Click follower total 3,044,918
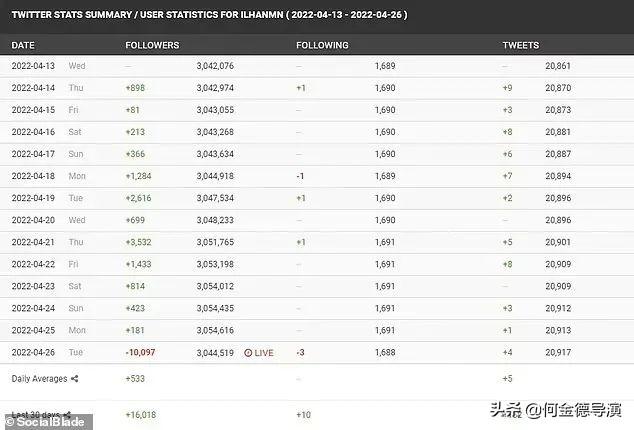The width and height of the screenshot is (634, 430). pyautogui.click(x=215, y=176)
